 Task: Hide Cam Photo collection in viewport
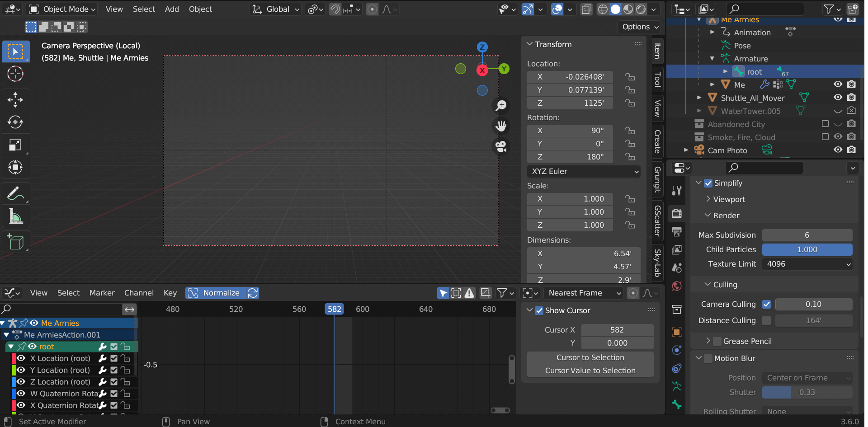pyautogui.click(x=838, y=150)
